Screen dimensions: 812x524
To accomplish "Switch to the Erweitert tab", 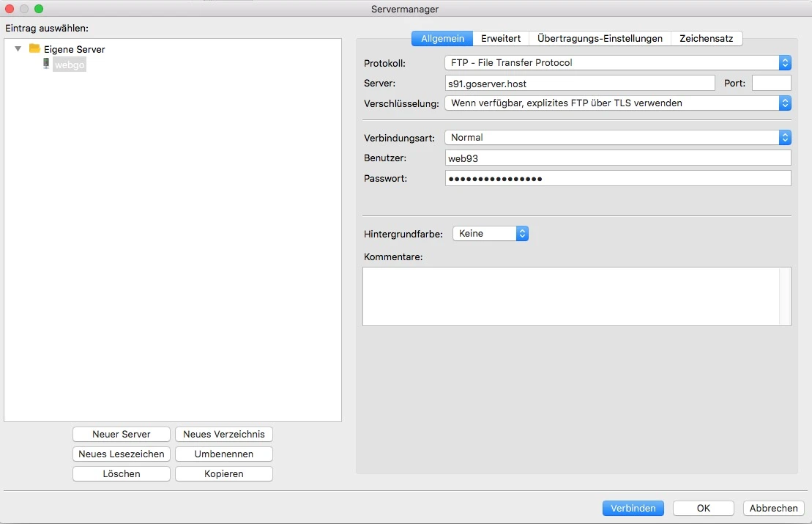I will click(x=500, y=37).
